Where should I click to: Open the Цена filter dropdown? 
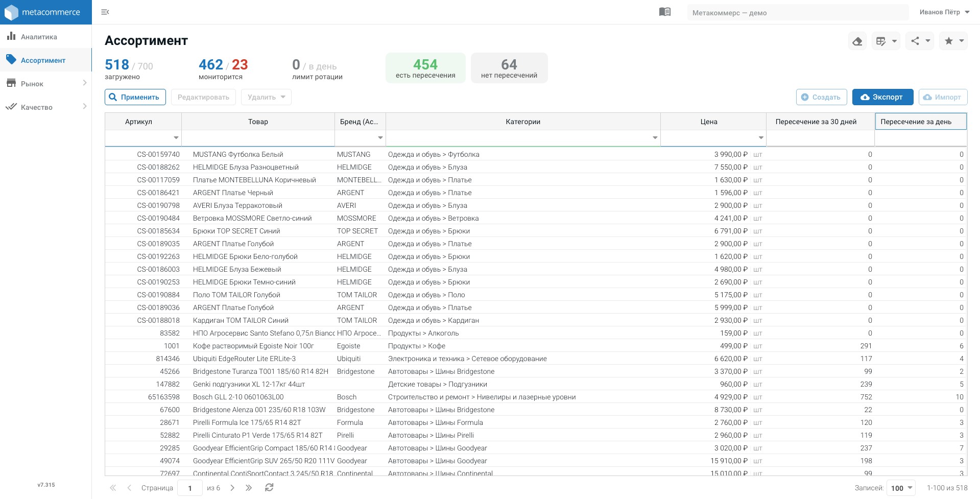(x=760, y=138)
